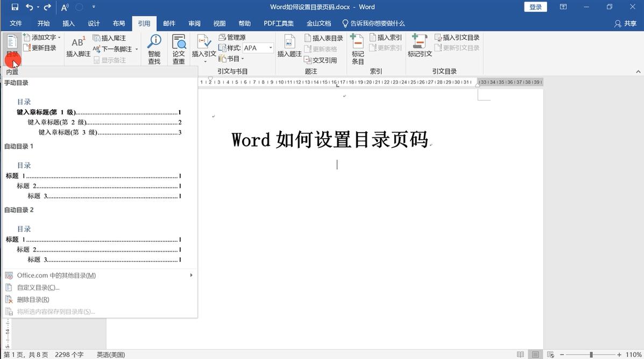Screen dimensions: 644x359
Task: Switch to the Review (审阅) tab
Action: point(194,24)
